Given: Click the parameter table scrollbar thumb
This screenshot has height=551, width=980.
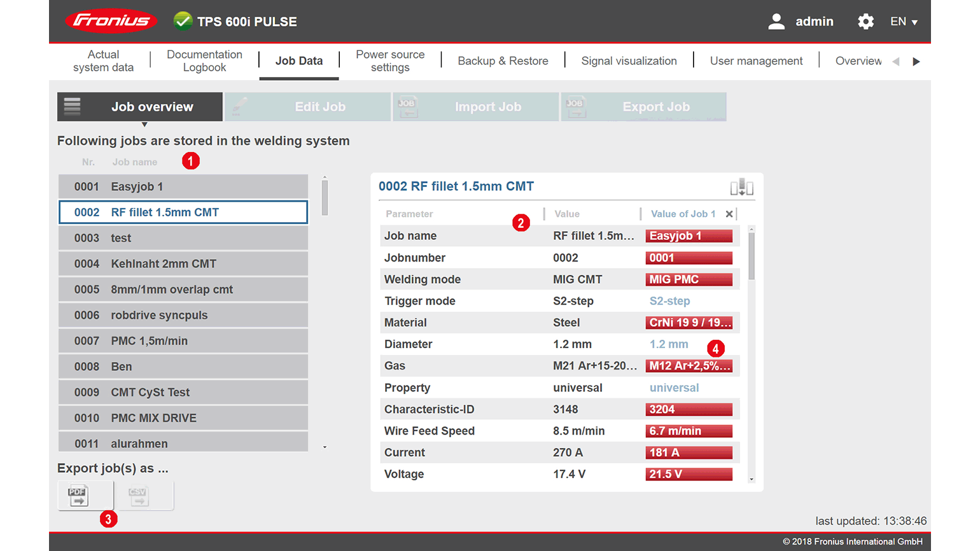Looking at the screenshot, I should tap(752, 256).
